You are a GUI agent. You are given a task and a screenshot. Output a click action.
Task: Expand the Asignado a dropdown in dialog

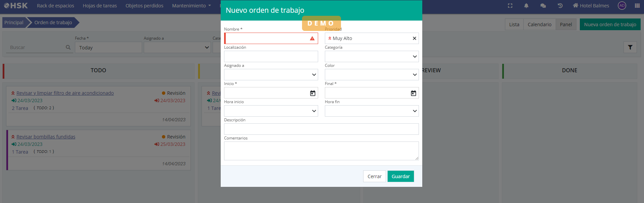tap(271, 75)
